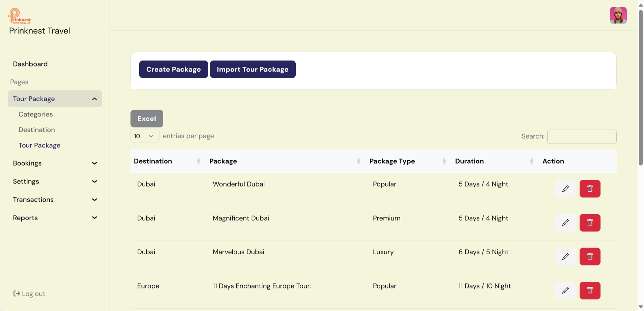Click the Import Tour Package button
Screen dimensions: 644x311
coord(253,69)
